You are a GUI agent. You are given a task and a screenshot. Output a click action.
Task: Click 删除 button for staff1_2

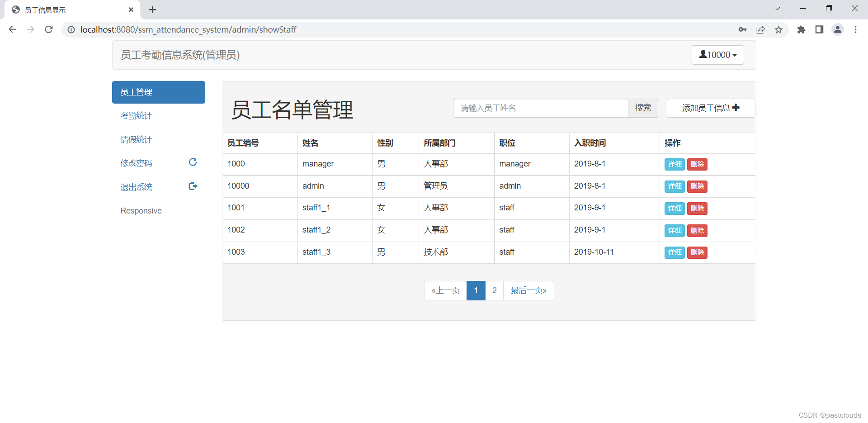[697, 230]
